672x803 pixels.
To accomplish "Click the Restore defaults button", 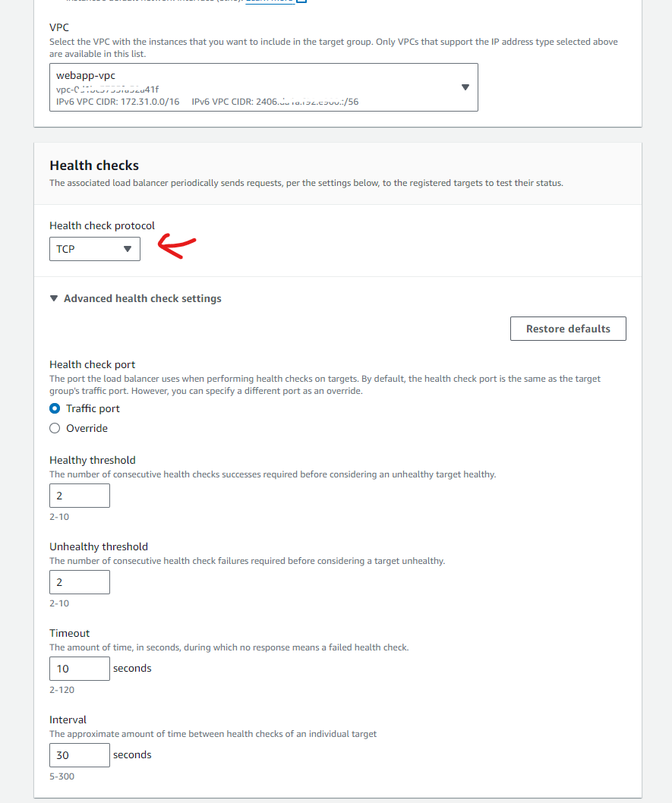I will [x=568, y=329].
